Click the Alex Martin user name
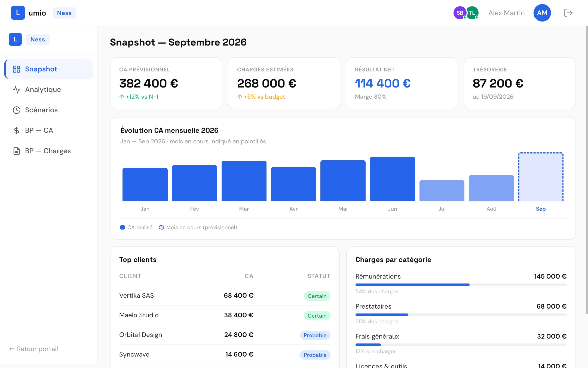588x368 pixels. pos(506,13)
